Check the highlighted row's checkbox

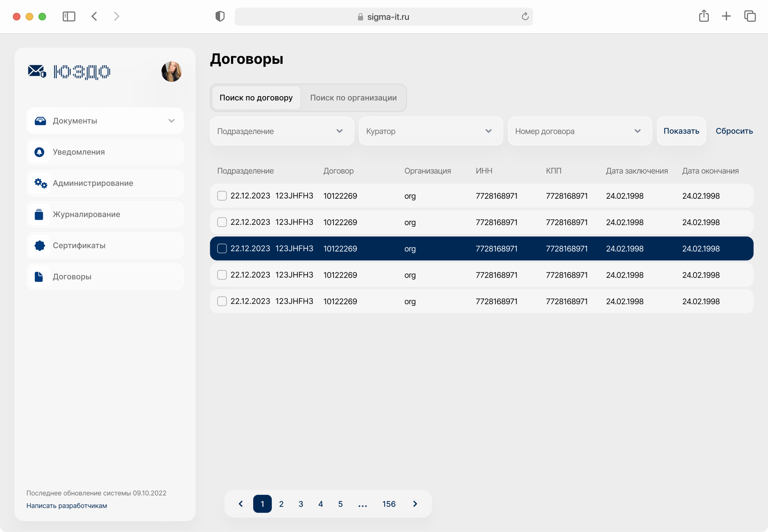[x=222, y=248]
